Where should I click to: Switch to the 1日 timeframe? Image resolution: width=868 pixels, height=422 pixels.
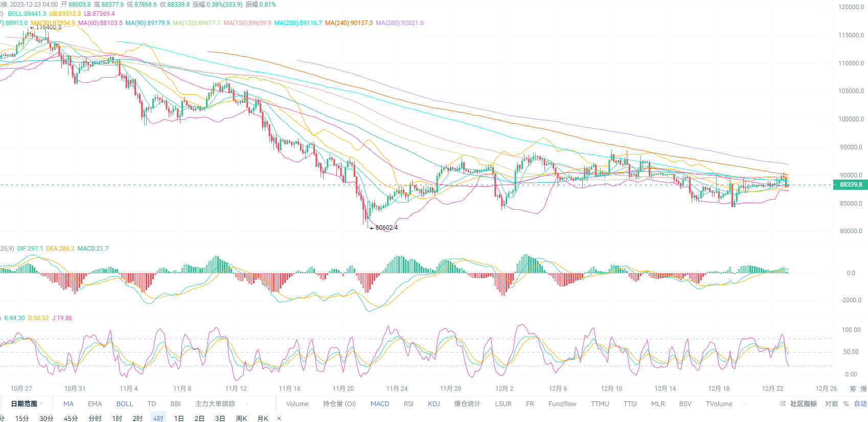178,418
